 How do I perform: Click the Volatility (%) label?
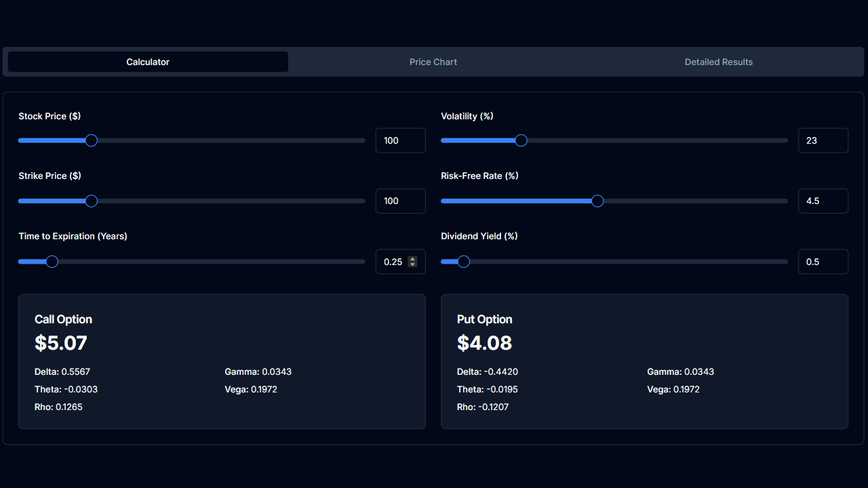click(467, 116)
